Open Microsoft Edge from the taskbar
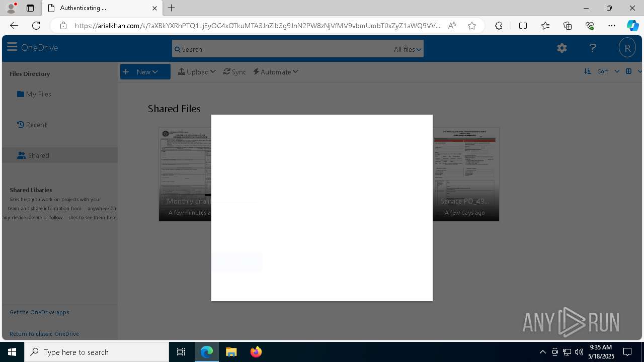The width and height of the screenshot is (644, 362). (x=207, y=352)
